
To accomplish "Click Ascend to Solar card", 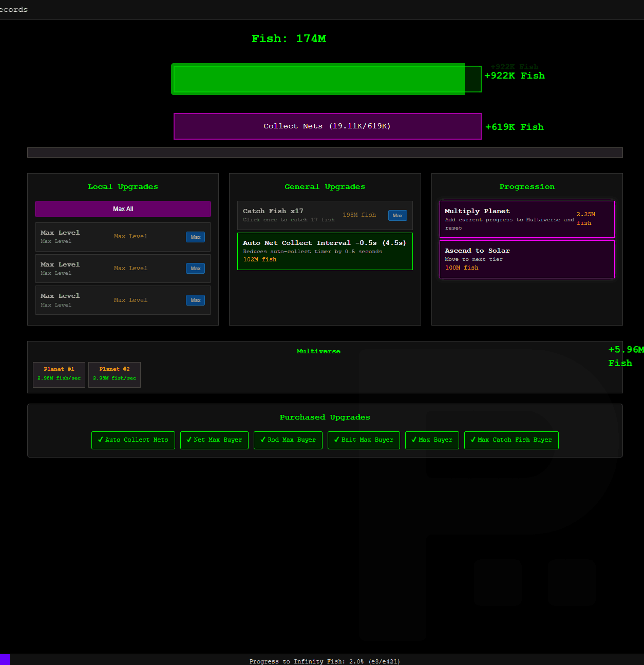I will tap(527, 259).
